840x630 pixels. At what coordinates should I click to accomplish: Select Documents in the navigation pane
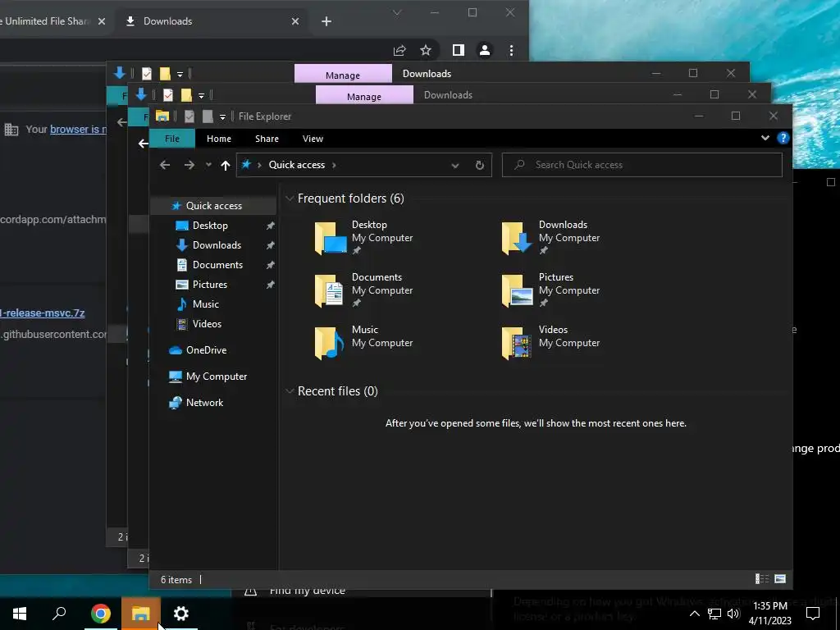[x=217, y=265]
